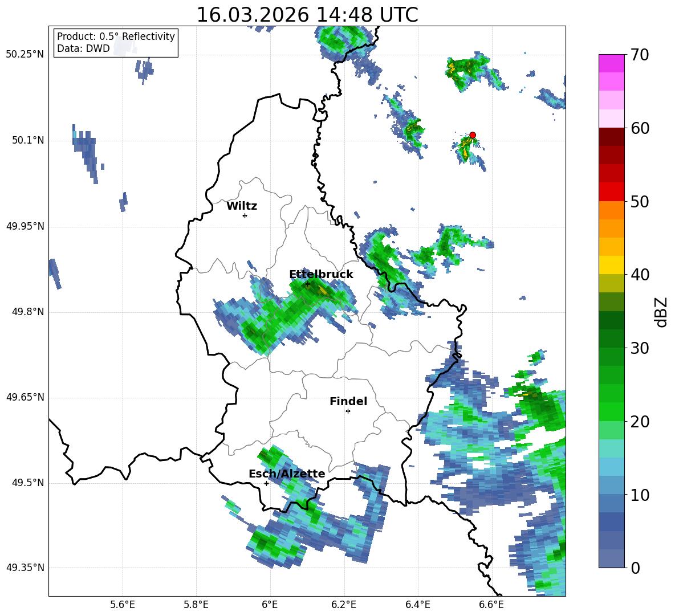Click the Esch/Alzette station cross marker
The width and height of the screenshot is (675, 616).
tap(266, 483)
